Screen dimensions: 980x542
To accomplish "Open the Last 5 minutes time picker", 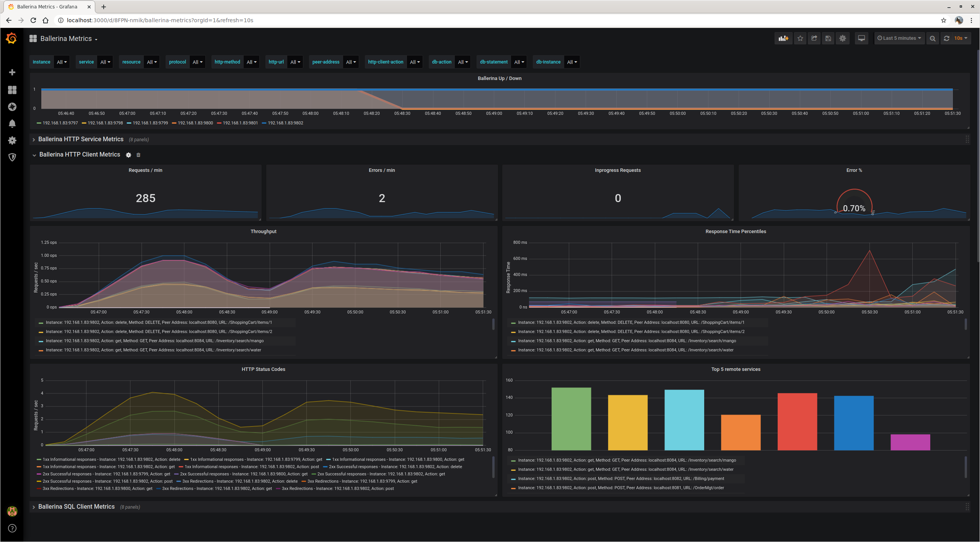I will 899,38.
